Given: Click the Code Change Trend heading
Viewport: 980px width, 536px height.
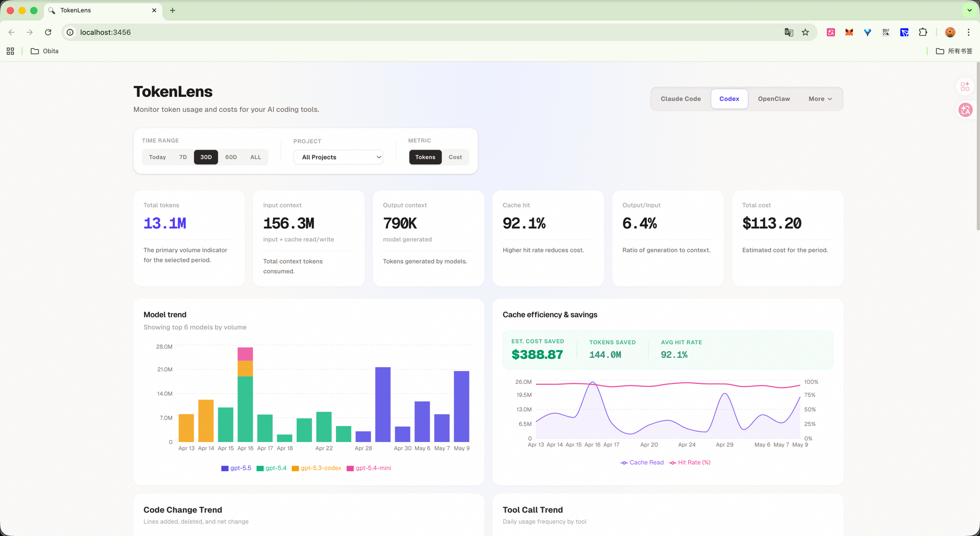Looking at the screenshot, I should pyautogui.click(x=183, y=510).
